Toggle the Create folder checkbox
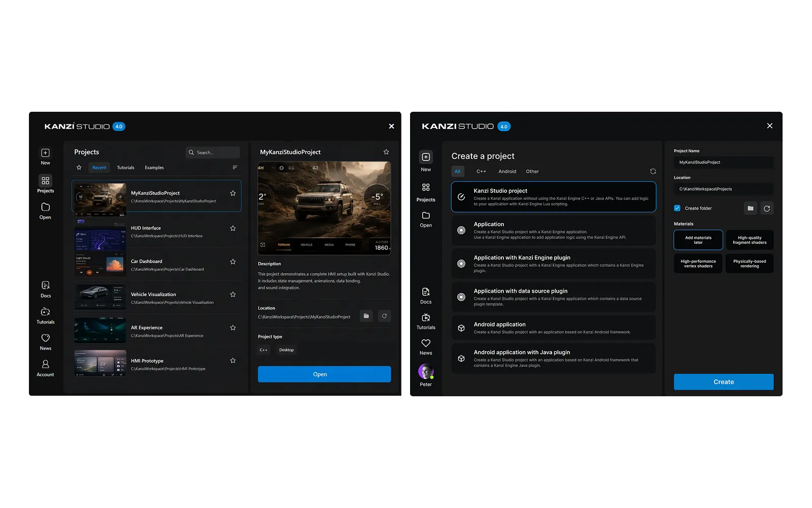Image resolution: width=812 pixels, height=508 pixels. (x=677, y=208)
